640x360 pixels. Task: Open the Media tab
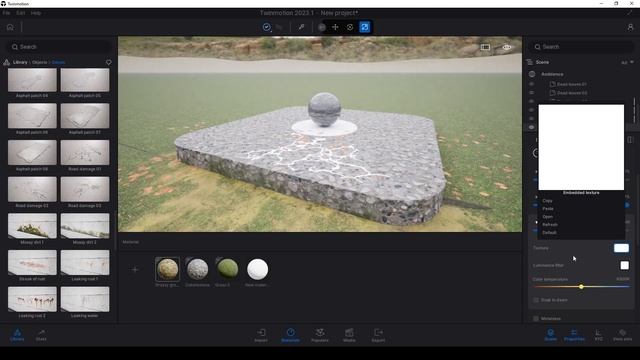349,335
